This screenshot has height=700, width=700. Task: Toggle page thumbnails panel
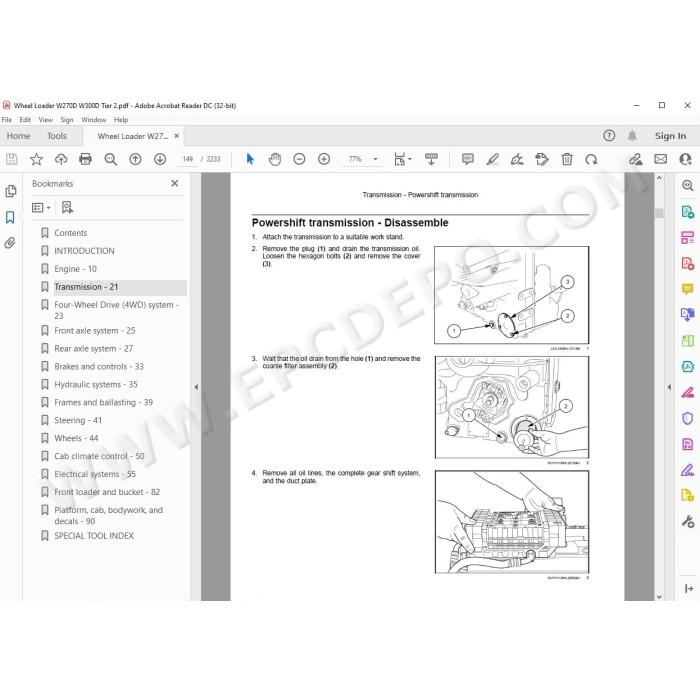tap(10, 191)
